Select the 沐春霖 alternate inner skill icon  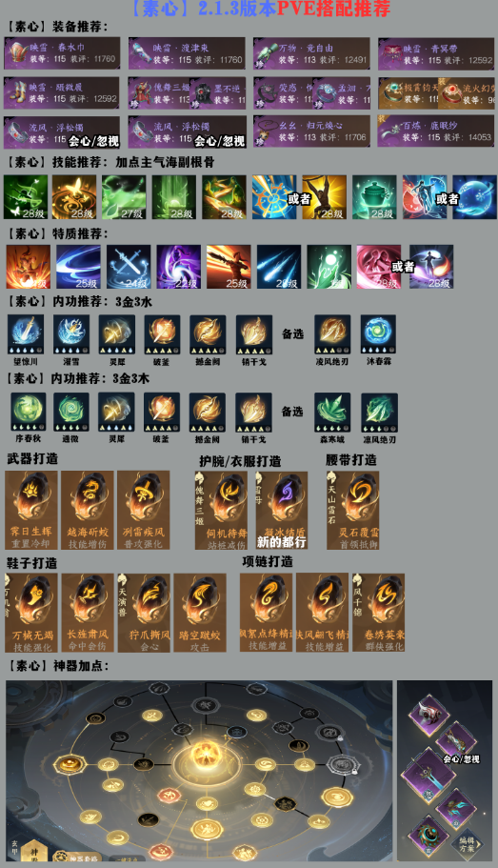[378, 334]
